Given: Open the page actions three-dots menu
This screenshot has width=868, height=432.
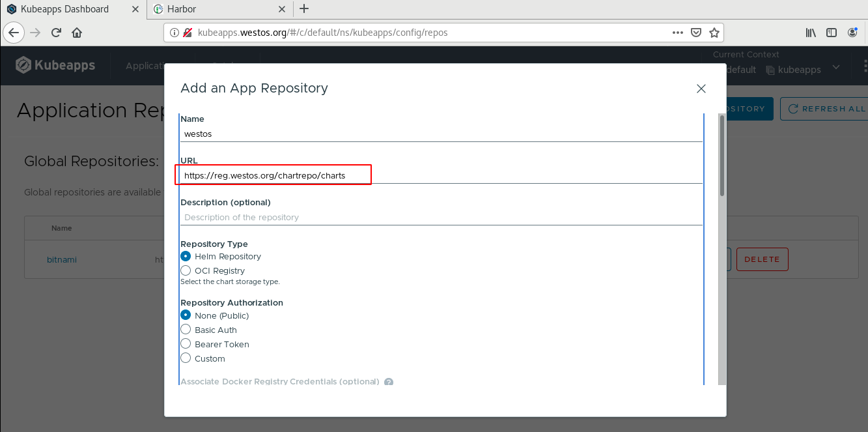Looking at the screenshot, I should [x=678, y=32].
